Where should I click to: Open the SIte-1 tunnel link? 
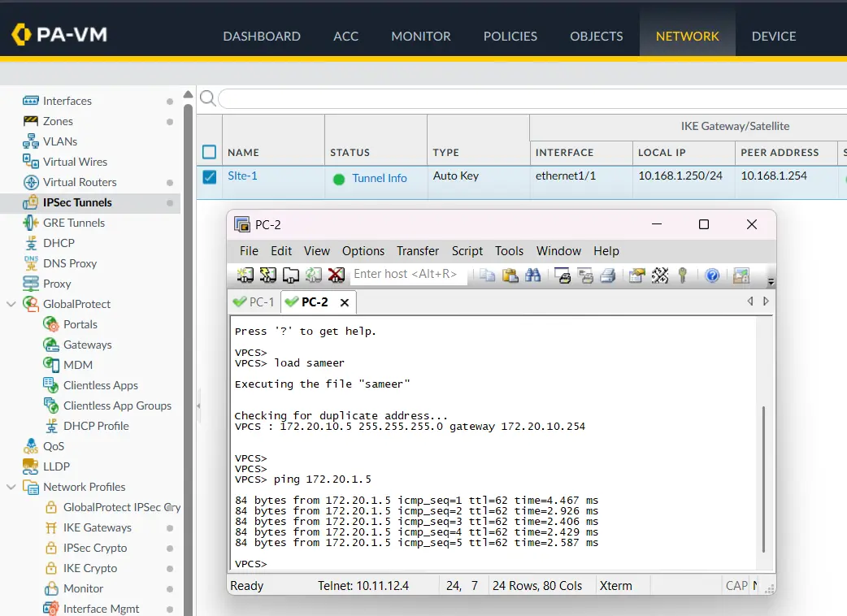tap(242, 176)
